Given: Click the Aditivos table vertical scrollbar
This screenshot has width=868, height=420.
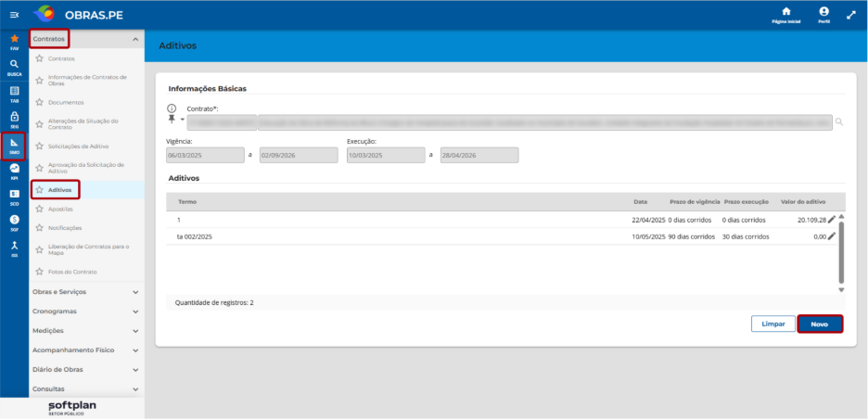Looking at the screenshot, I should pos(841,253).
